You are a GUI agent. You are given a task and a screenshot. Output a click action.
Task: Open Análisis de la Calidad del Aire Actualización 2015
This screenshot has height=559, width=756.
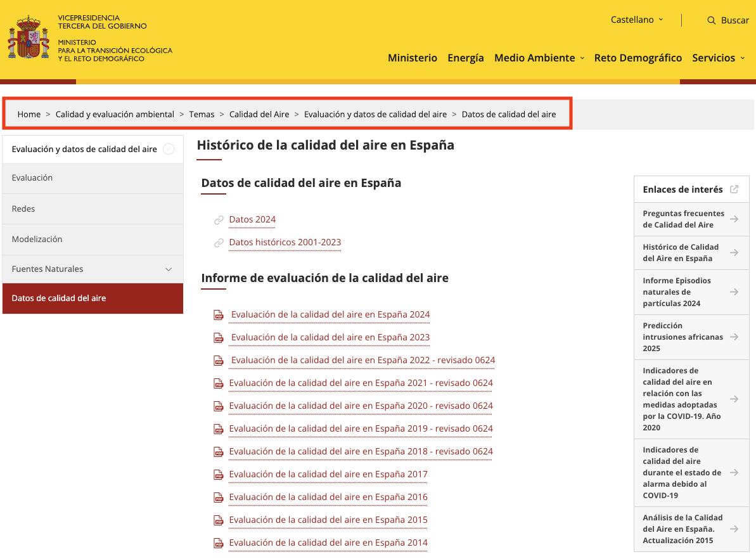coord(691,529)
